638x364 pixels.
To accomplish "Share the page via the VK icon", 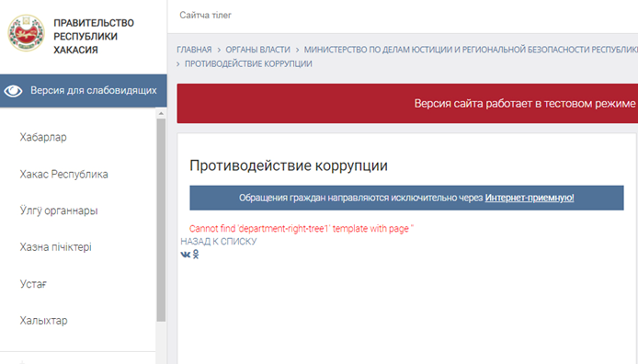I will [185, 255].
